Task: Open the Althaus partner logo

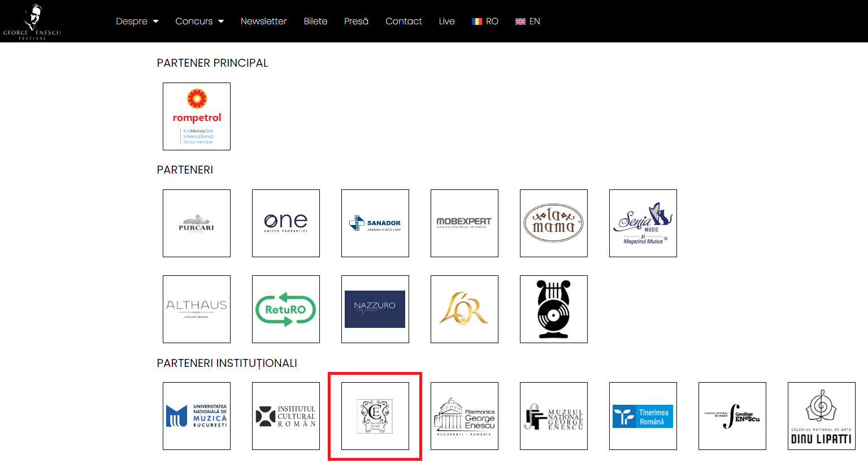Action: 197,309
